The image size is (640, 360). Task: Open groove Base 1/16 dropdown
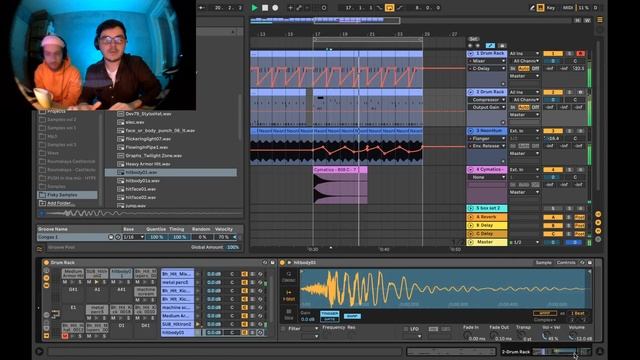134,237
